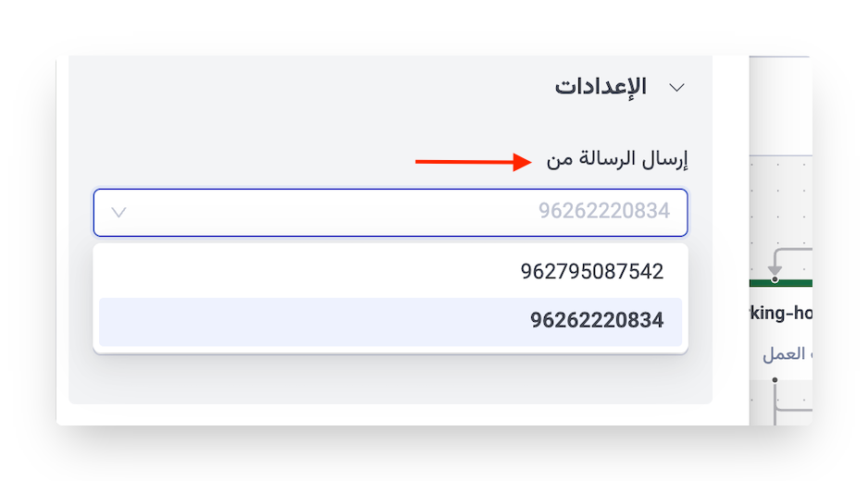Choose number 962795087542 from the list
Screen dimensions: 868x481
[x=591, y=272]
